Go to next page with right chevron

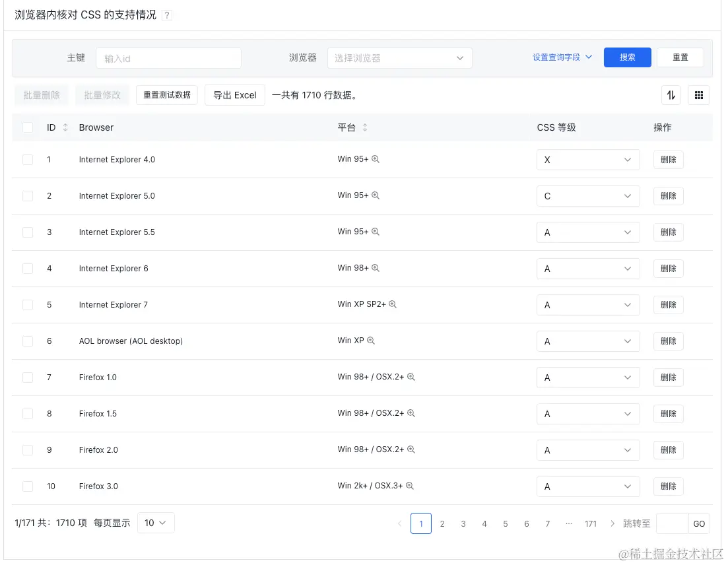[612, 523]
